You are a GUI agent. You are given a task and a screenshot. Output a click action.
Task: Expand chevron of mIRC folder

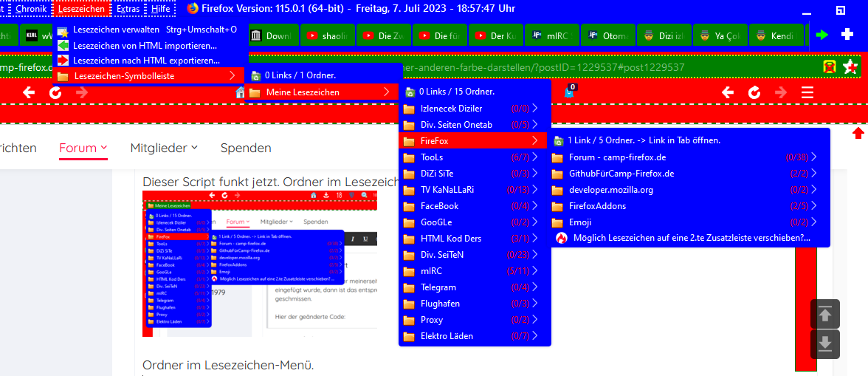[x=534, y=271]
